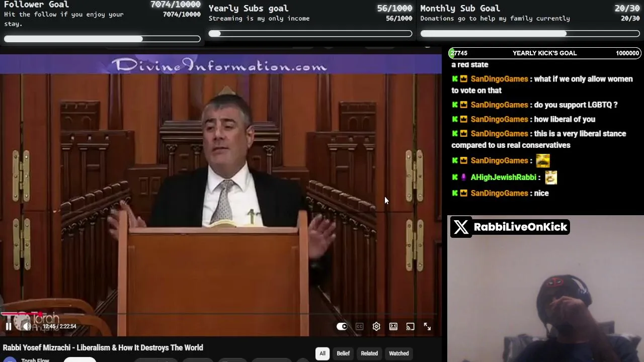Viewport: 644px width, 362px height.
Task: Click the 'Yearly Subs goal' heading
Action: click(x=249, y=8)
